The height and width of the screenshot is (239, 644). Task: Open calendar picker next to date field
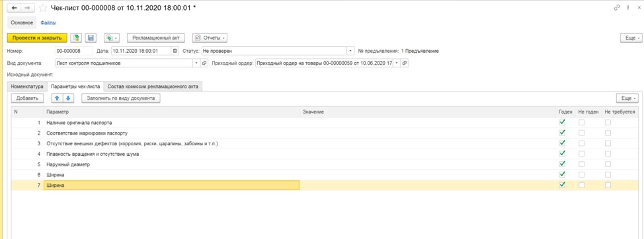click(x=175, y=51)
